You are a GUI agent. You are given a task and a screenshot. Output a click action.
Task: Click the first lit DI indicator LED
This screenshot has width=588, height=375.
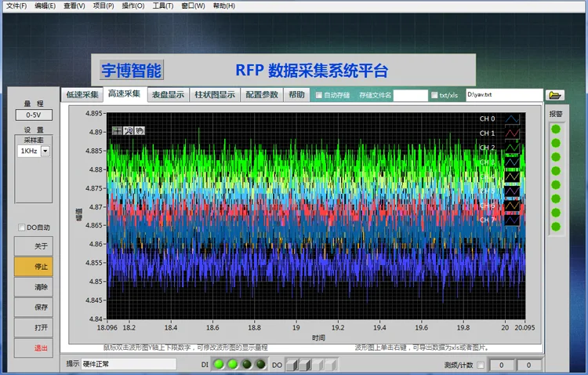coord(219,364)
